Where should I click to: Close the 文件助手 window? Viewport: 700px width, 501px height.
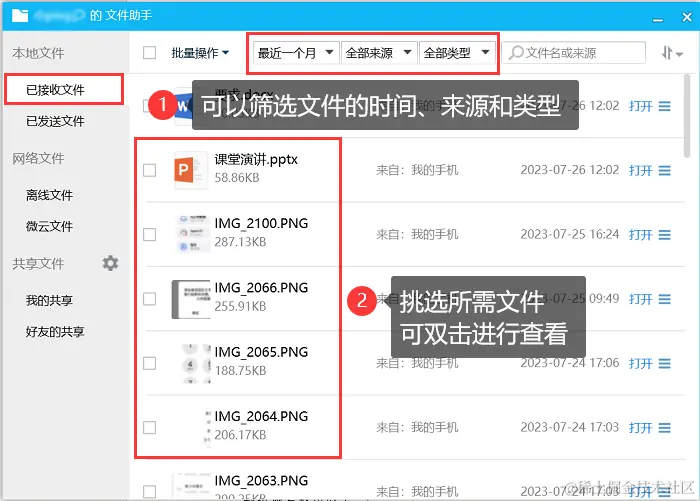[687, 17]
